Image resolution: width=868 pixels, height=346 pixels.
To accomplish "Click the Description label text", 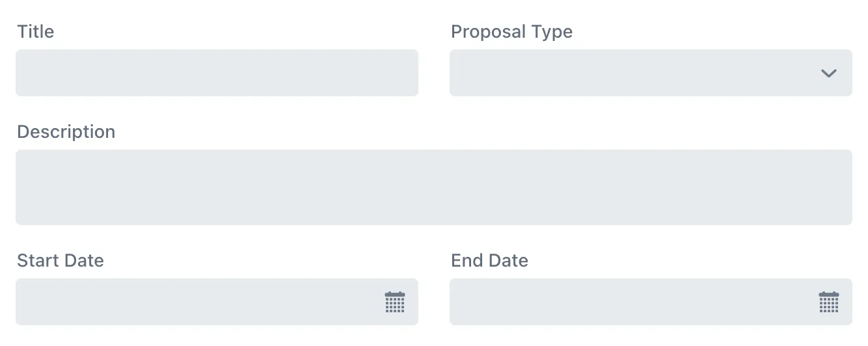I will click(66, 132).
